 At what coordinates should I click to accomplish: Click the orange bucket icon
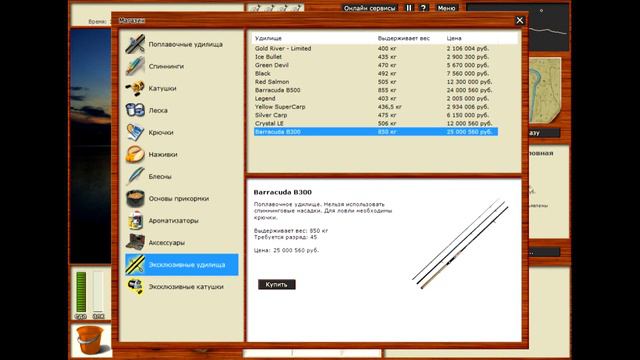[x=91, y=340]
